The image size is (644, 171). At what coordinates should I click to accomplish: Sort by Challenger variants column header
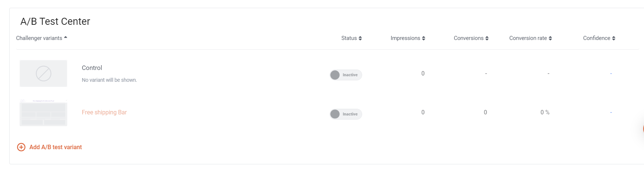(x=39, y=38)
